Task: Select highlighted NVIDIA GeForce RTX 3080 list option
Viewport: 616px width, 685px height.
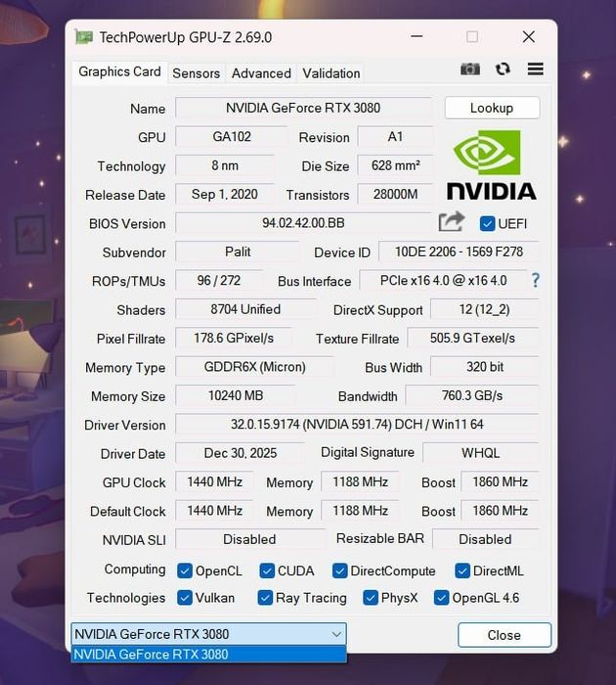Action: click(x=208, y=655)
